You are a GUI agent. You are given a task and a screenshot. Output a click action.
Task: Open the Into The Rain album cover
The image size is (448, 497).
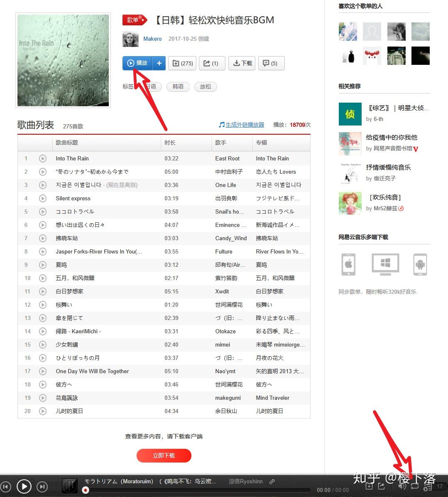point(63,60)
